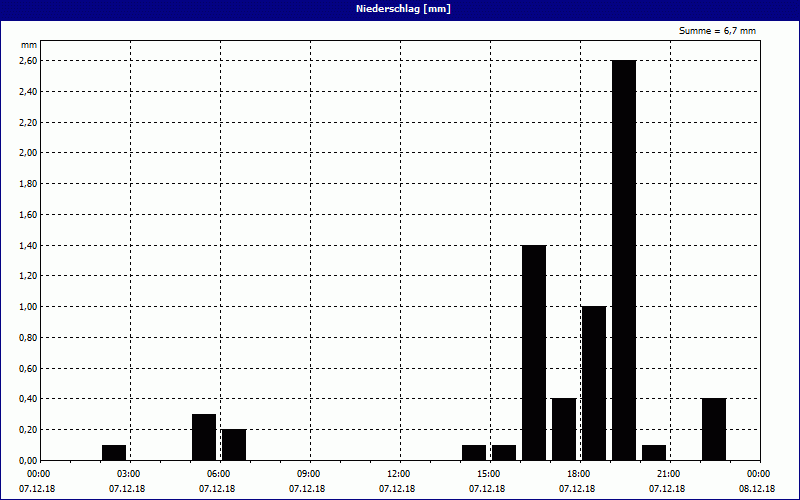
Task: Select the 09:00 time axis label
Action: [x=308, y=473]
